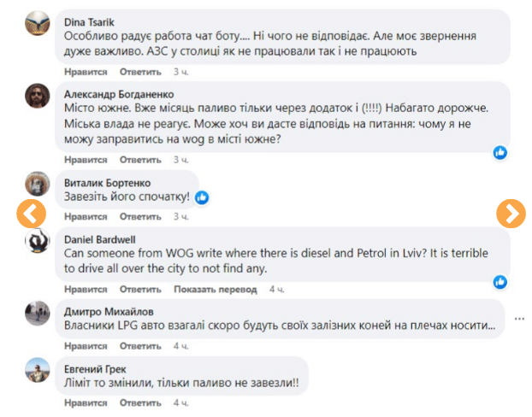Open Виталик Бортенко's avatar

pyautogui.click(x=37, y=183)
